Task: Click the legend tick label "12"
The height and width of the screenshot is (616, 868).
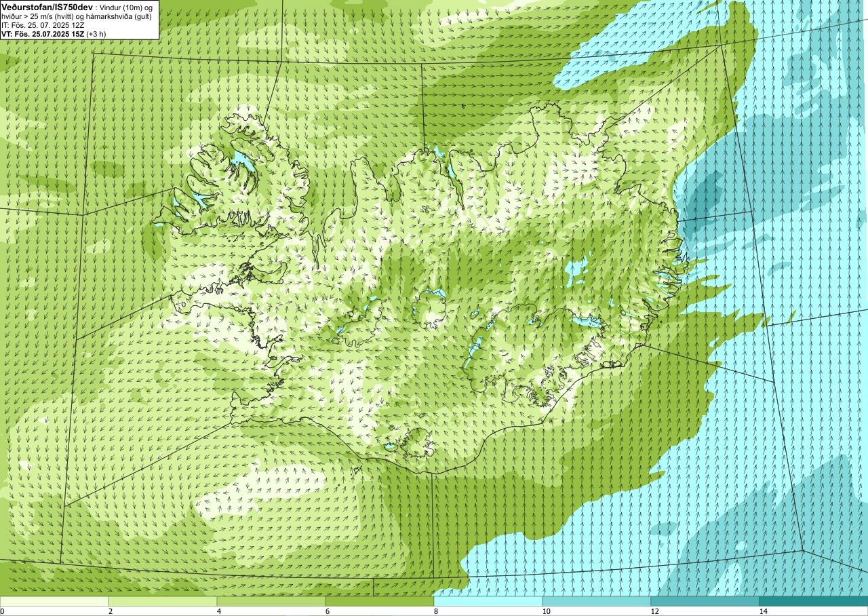Action: point(654,611)
